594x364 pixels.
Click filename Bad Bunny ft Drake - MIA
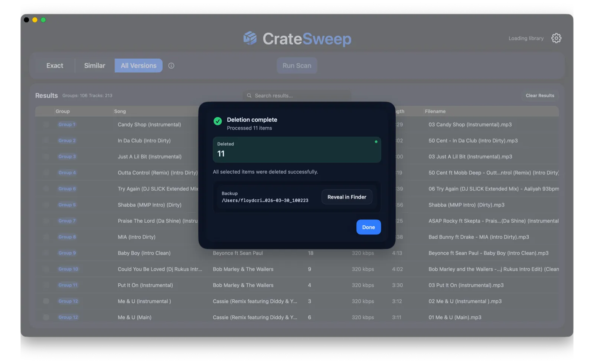tap(479, 237)
